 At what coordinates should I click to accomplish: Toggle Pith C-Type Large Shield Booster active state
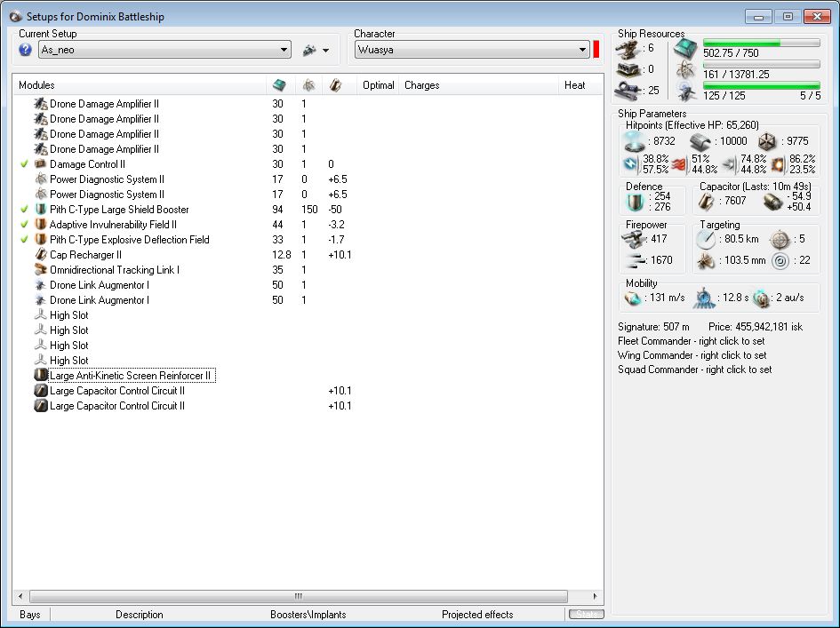pyautogui.click(x=24, y=210)
